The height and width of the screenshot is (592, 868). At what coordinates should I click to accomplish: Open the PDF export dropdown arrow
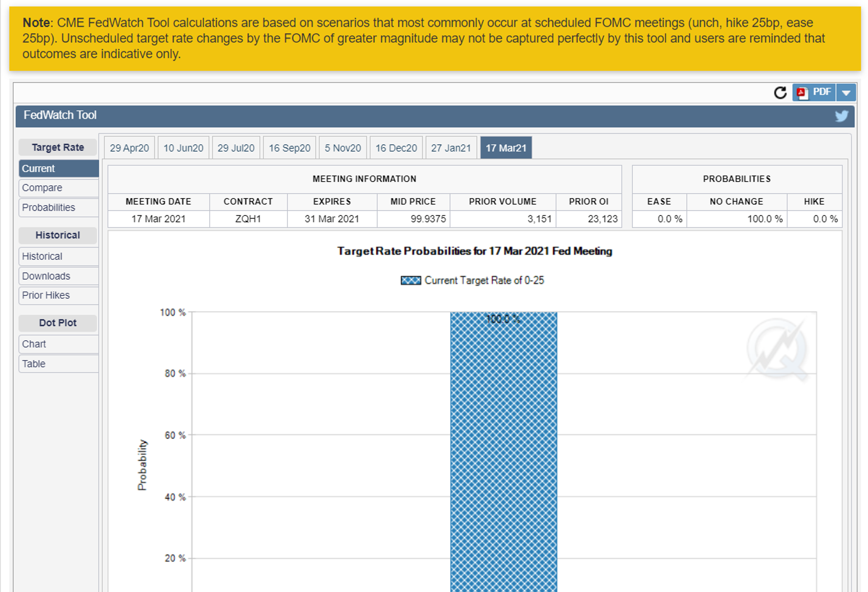pos(846,92)
